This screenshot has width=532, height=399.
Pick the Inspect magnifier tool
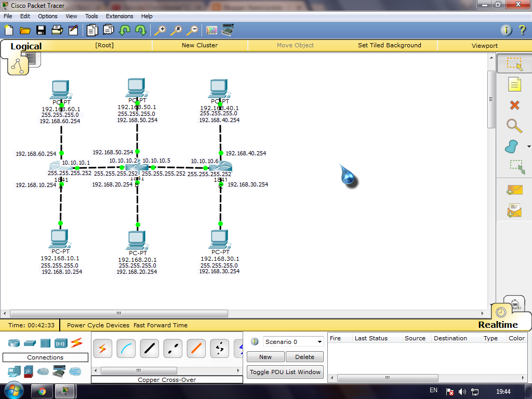(515, 126)
